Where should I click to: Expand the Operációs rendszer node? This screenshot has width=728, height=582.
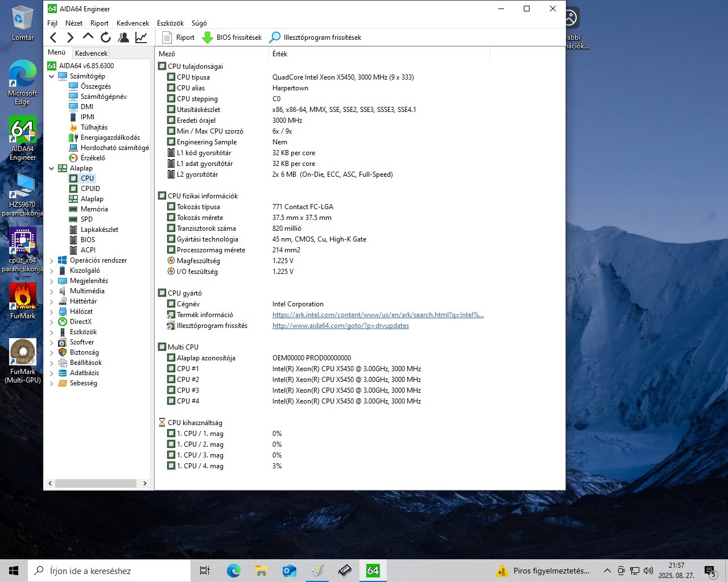click(x=52, y=260)
